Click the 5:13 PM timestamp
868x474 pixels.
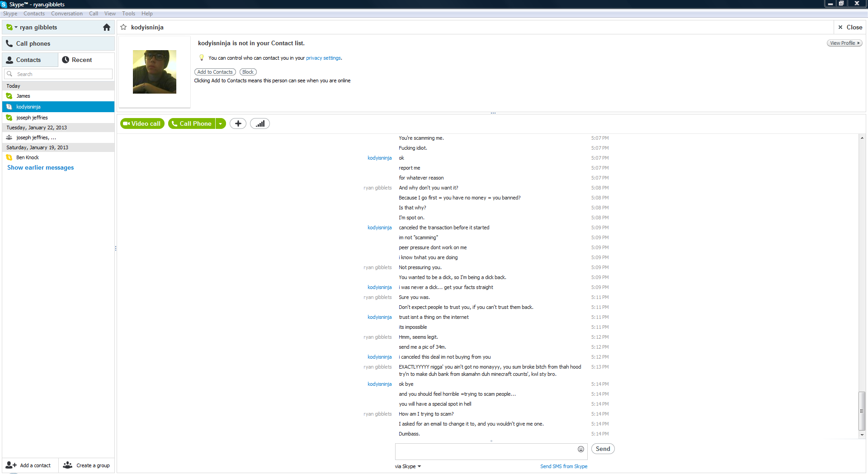tap(600, 367)
